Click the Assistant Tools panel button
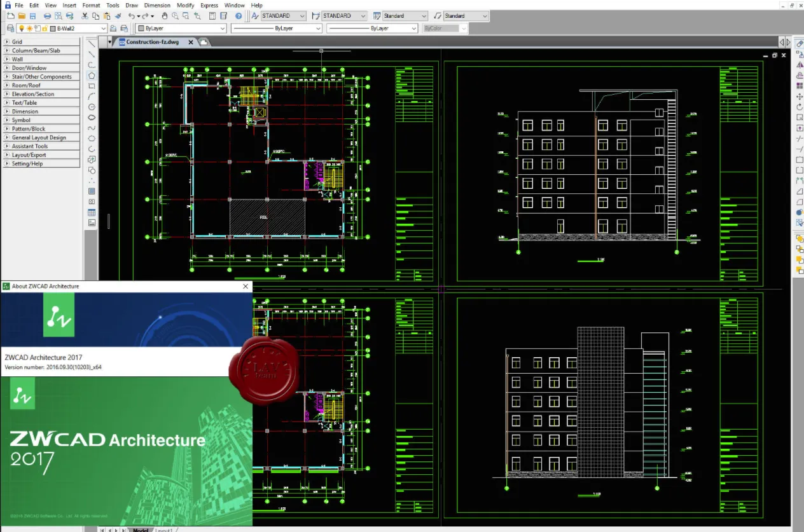Viewport: 804px width, 532px height. [42, 146]
